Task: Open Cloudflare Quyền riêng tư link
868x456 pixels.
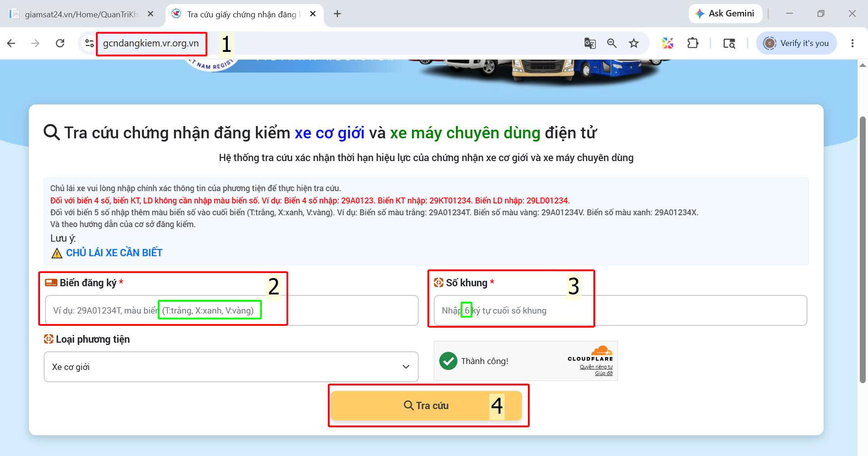Action: click(x=596, y=367)
